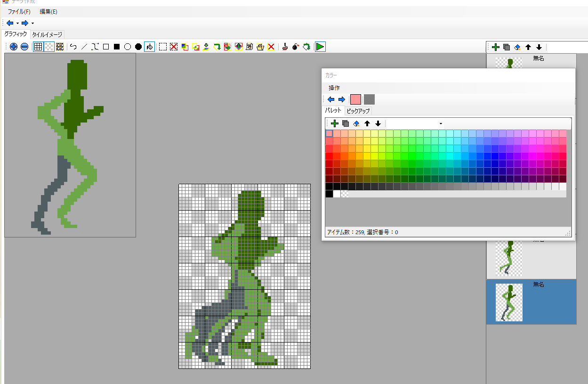Toggle the hollow rectangle shape tool

[106, 47]
